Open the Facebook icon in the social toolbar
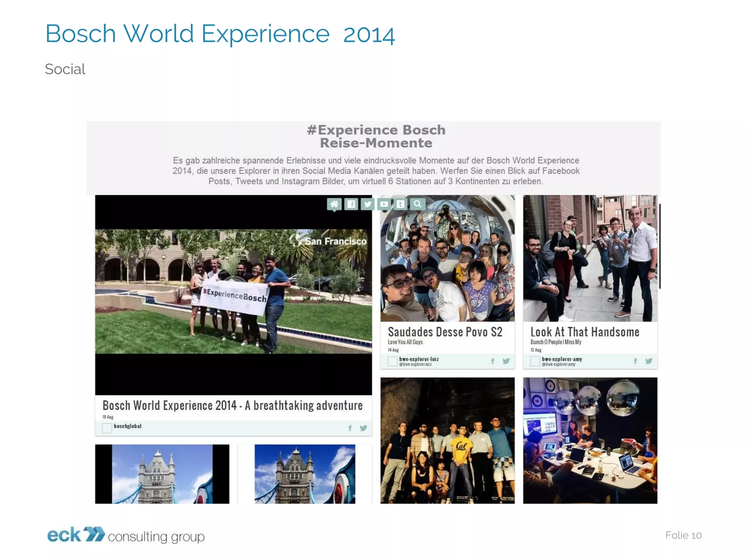 tap(351, 204)
